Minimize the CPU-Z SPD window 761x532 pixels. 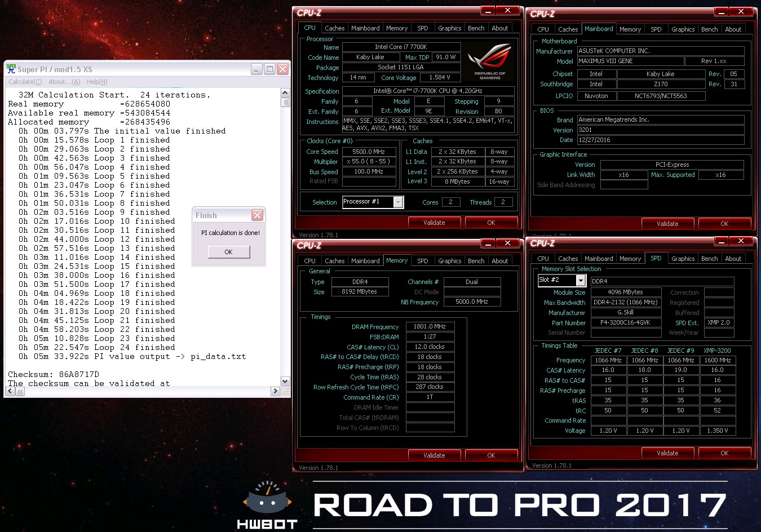pyautogui.click(x=722, y=241)
